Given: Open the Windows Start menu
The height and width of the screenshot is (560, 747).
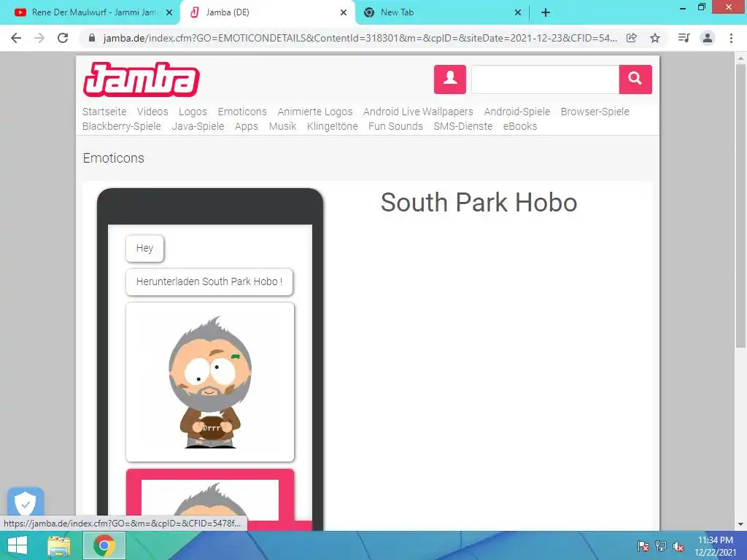Looking at the screenshot, I should pyautogui.click(x=17, y=545).
